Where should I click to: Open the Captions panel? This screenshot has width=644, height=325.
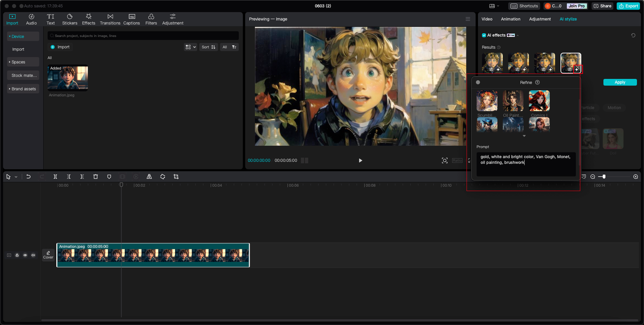pos(132,19)
